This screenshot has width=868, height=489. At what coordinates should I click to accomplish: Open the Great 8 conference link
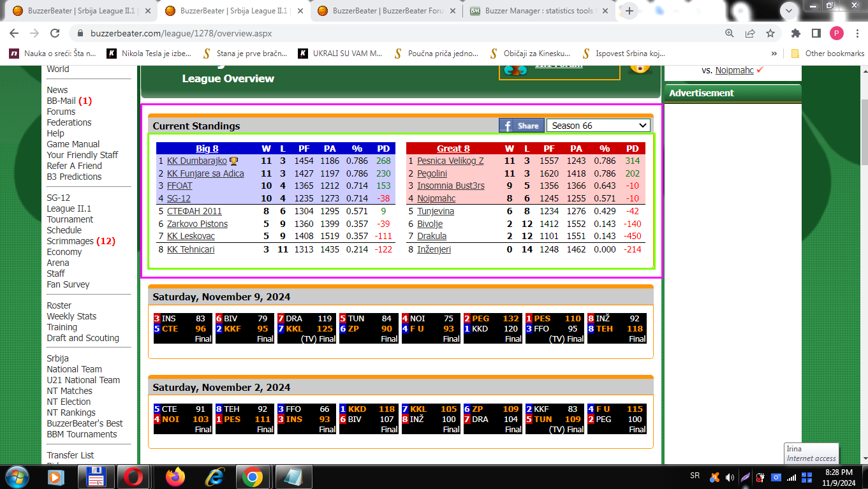tap(453, 149)
